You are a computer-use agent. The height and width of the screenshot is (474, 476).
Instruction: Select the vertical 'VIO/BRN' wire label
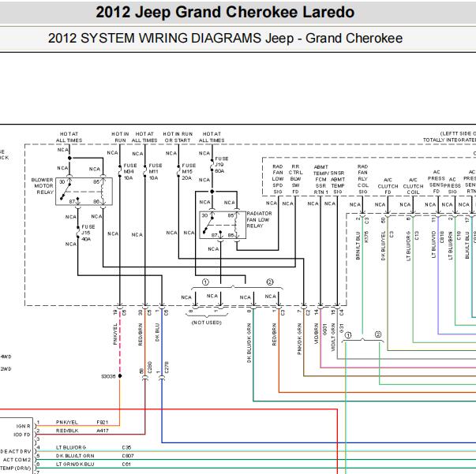pos(317,334)
